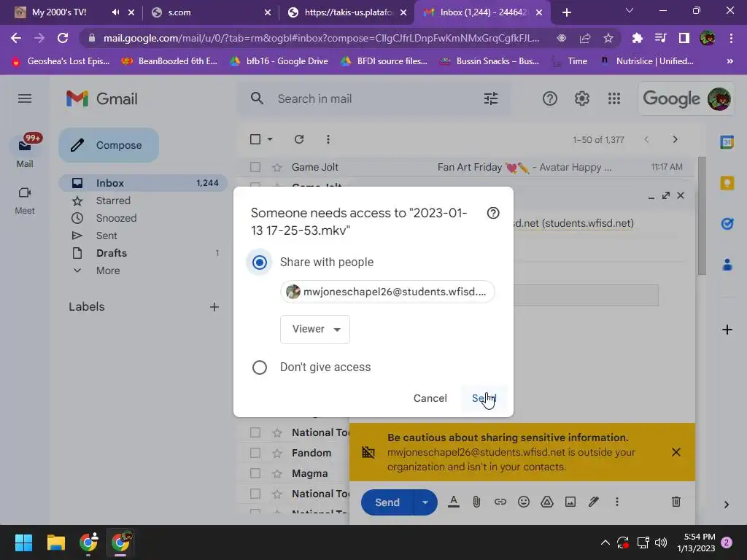Check the Fandom email checkbox
Image resolution: width=747 pixels, height=560 pixels.
(255, 453)
